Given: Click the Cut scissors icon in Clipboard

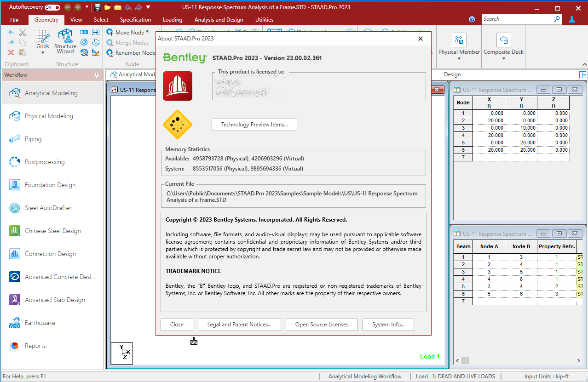Looking at the screenshot, I should (23, 32).
